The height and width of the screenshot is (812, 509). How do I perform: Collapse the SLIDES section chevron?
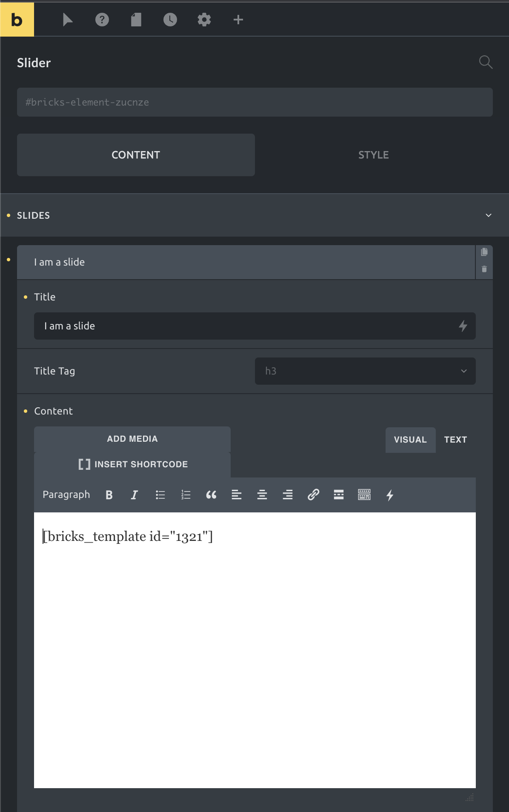pyautogui.click(x=489, y=215)
